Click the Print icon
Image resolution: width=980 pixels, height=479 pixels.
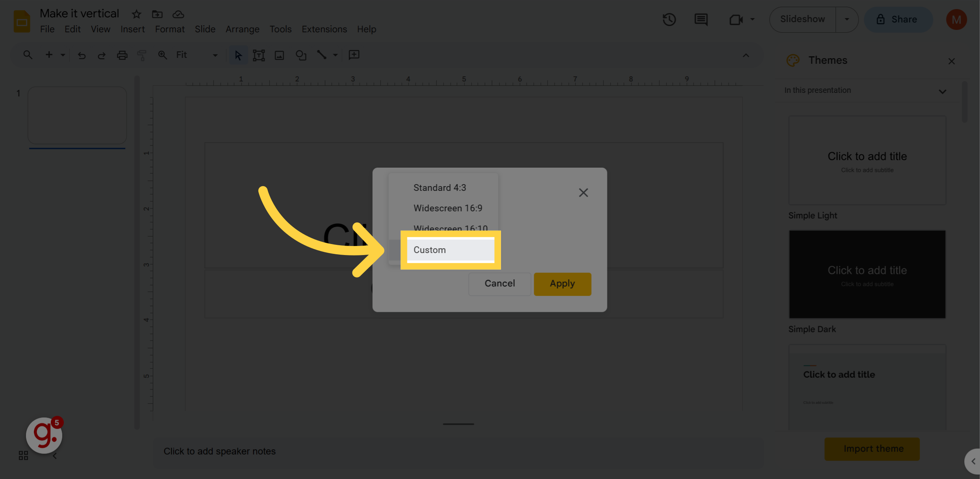122,55
